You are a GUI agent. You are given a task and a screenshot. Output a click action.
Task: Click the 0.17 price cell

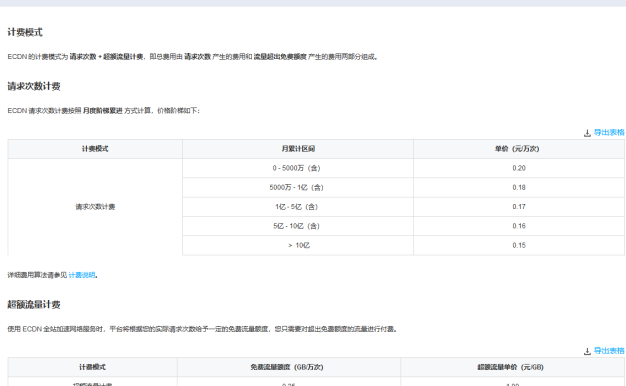[519, 207]
